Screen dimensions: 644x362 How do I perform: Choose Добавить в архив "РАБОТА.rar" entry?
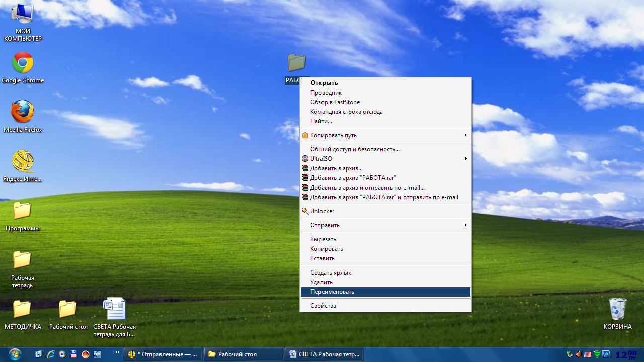point(385,178)
